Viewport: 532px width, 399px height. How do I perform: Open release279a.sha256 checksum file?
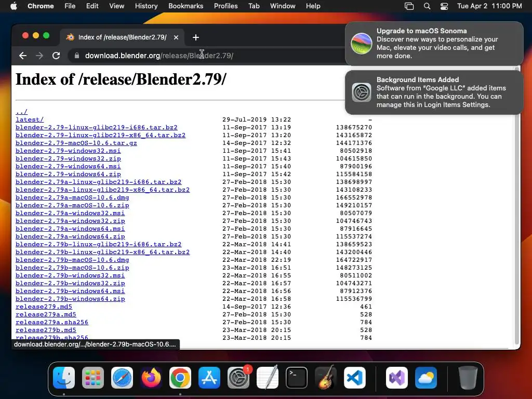(x=52, y=322)
